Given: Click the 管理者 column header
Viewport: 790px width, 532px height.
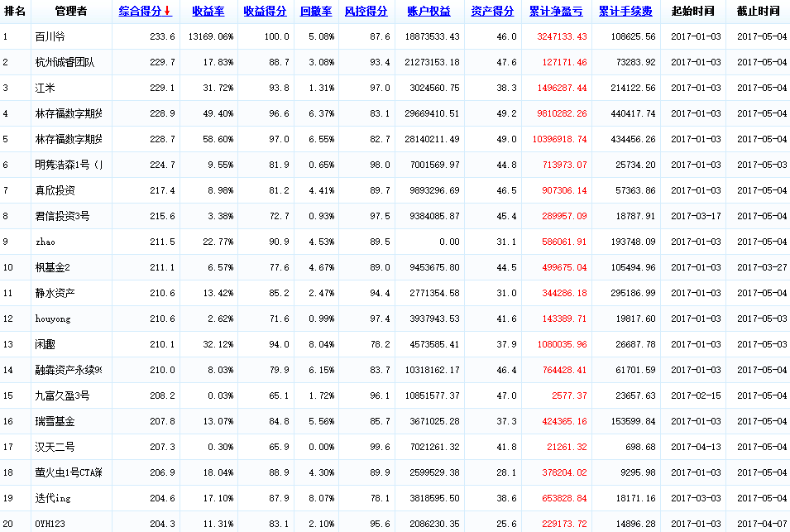Looking at the screenshot, I should tap(71, 11).
